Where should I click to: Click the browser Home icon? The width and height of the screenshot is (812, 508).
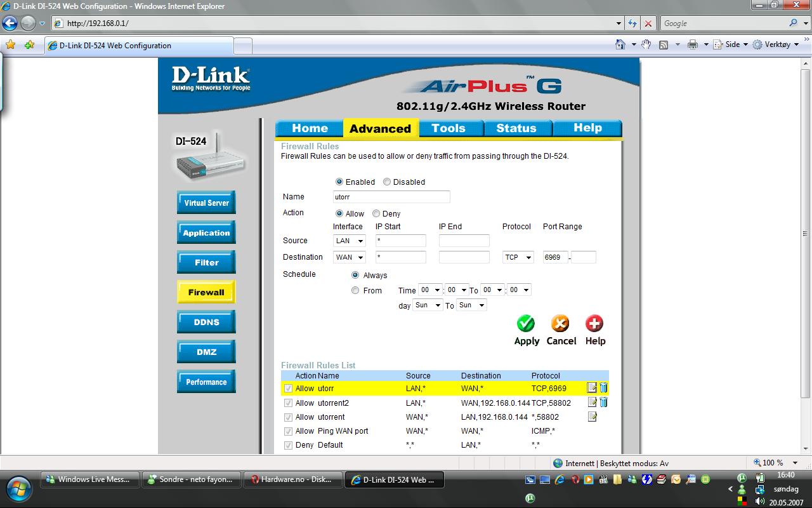[x=620, y=44]
